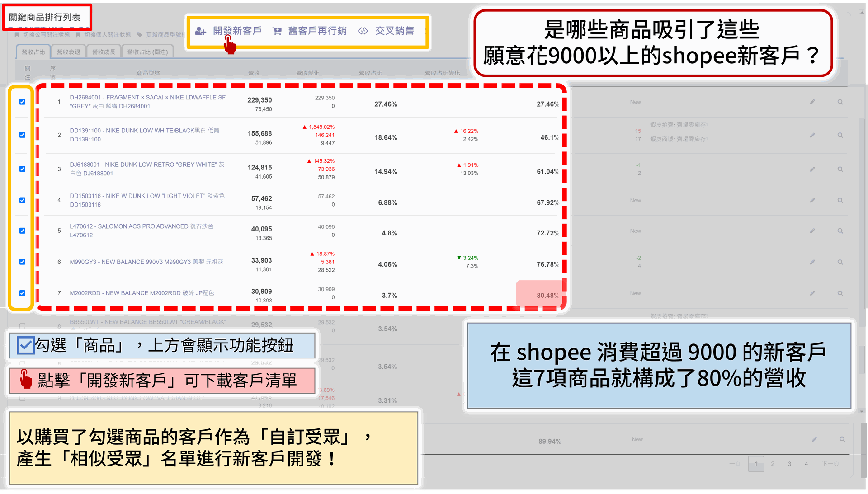Uncheck the row 5 L470612 checkbox
The width and height of the screenshot is (868, 494).
point(22,231)
